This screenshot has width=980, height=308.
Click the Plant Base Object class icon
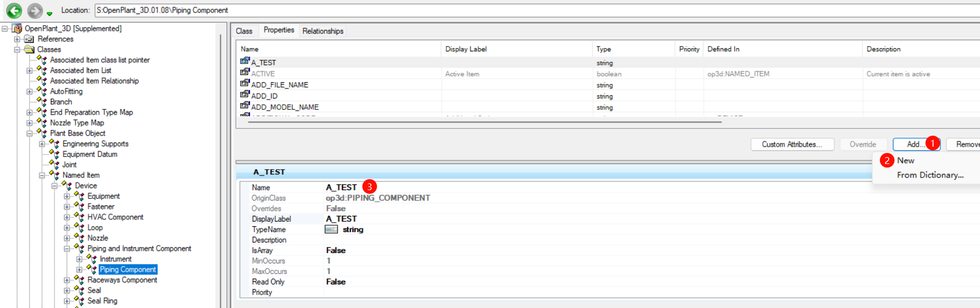(x=42, y=133)
